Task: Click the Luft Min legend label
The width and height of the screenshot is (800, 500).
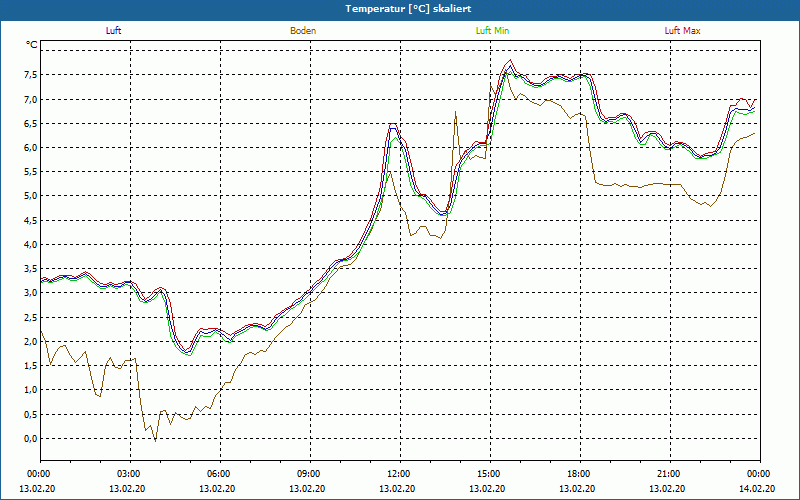Action: (x=492, y=31)
